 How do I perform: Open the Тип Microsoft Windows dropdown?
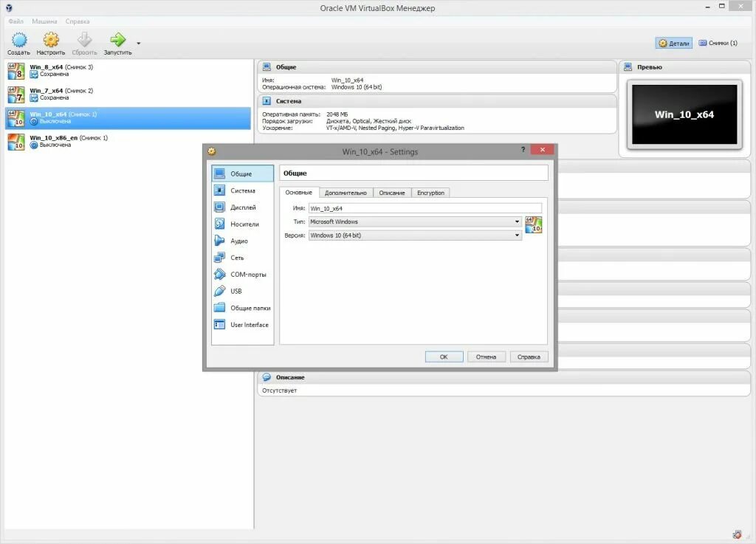point(415,221)
